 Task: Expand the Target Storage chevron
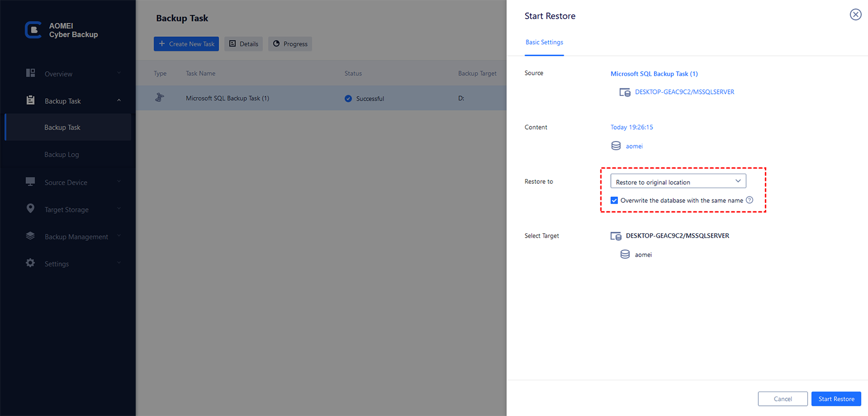tap(119, 209)
